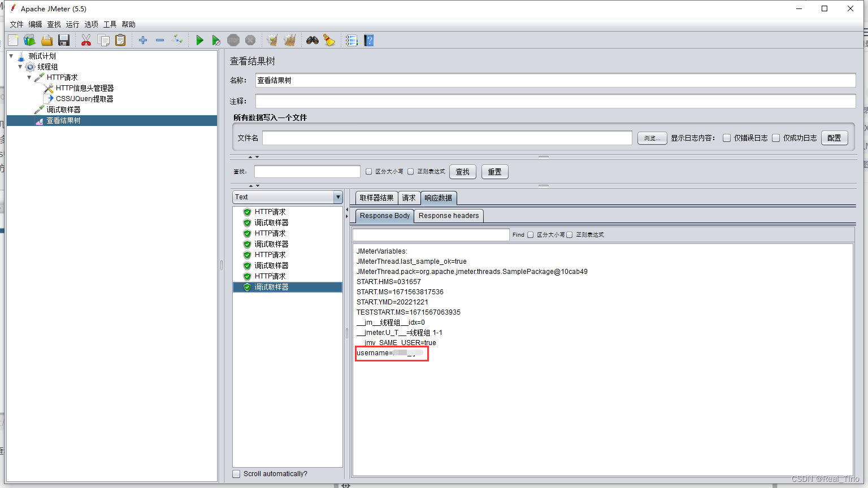Screen dimensions: 868x488
Task: Create a new test plan via toolbar
Action: click(x=13, y=40)
